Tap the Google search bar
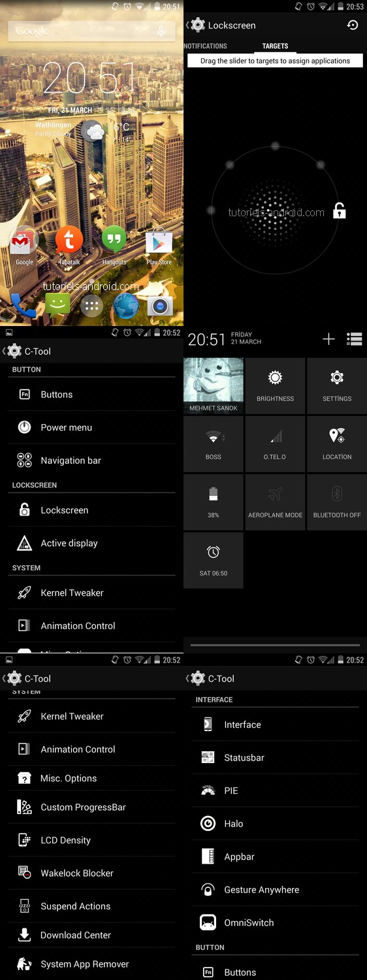 91,31
